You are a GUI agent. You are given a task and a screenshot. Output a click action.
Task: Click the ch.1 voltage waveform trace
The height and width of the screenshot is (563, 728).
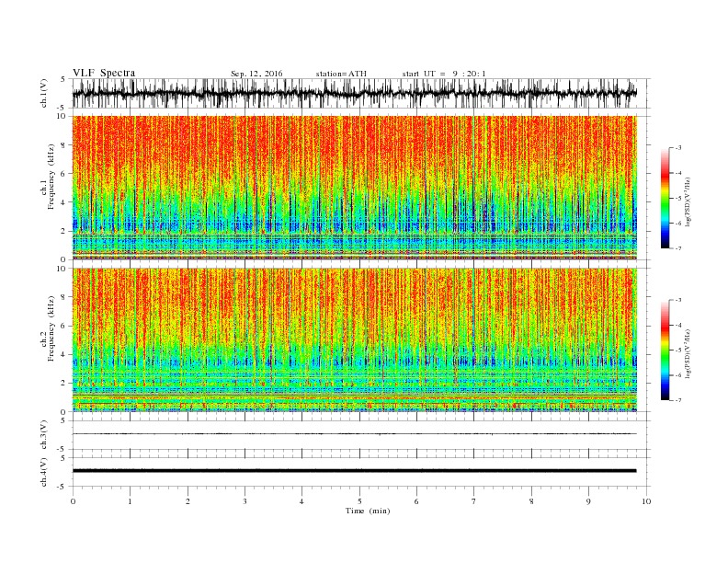354,93
